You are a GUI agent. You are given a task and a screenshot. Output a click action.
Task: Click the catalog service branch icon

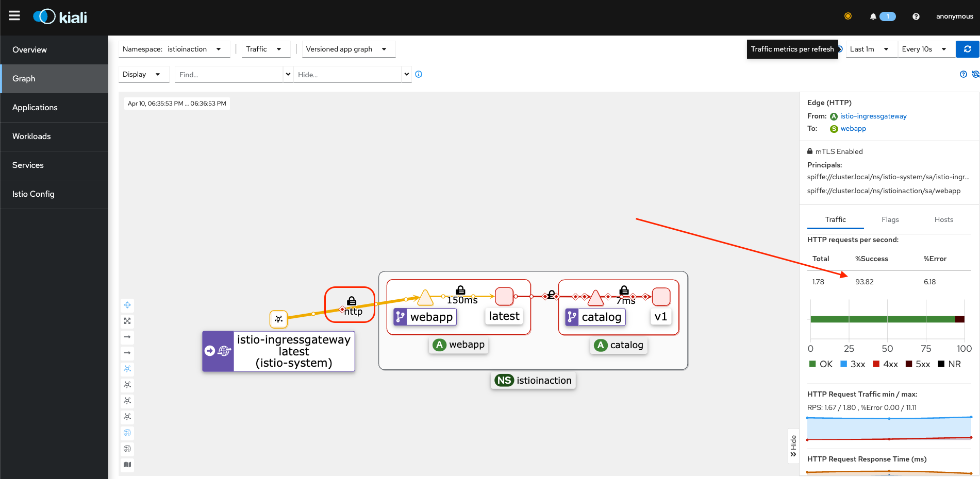pos(572,317)
